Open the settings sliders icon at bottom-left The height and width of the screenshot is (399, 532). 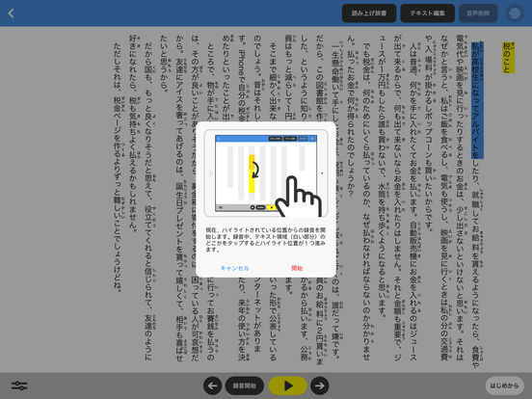(19, 386)
